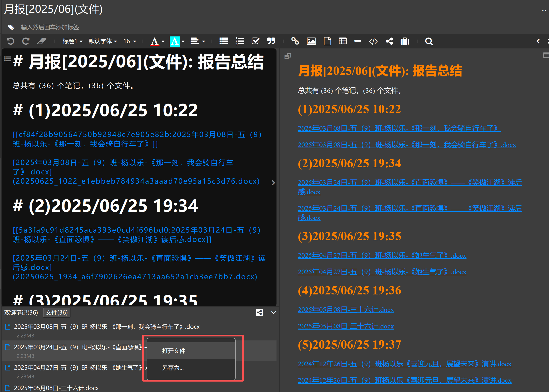Open the 默认字体 font dropdown
Image resolution: width=549 pixels, height=392 pixels.
(103, 41)
